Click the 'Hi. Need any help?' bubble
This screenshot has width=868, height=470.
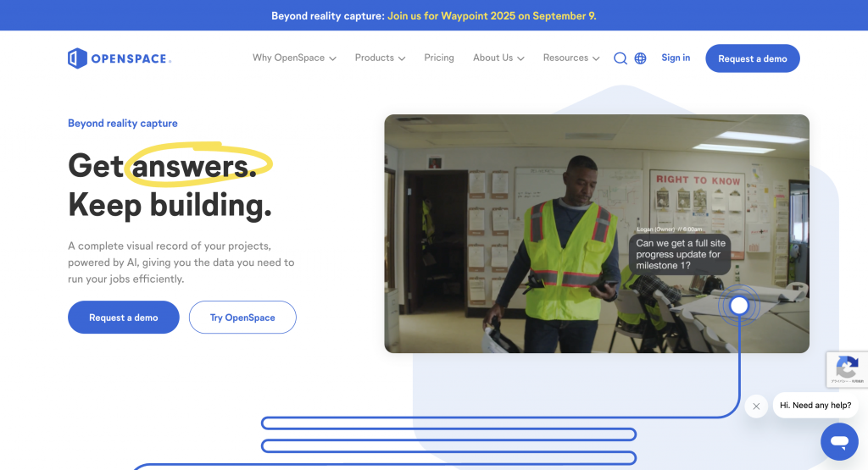click(815, 406)
